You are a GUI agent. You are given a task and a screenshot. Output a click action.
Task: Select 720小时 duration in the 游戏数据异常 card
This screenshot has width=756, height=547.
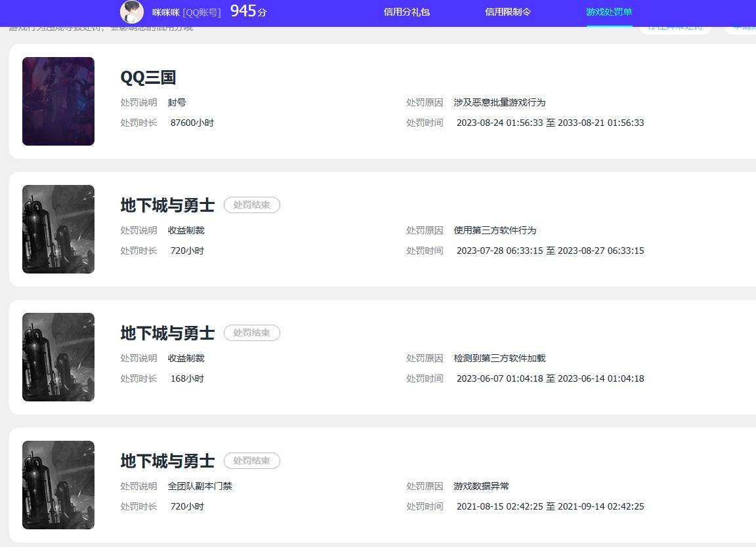point(187,506)
